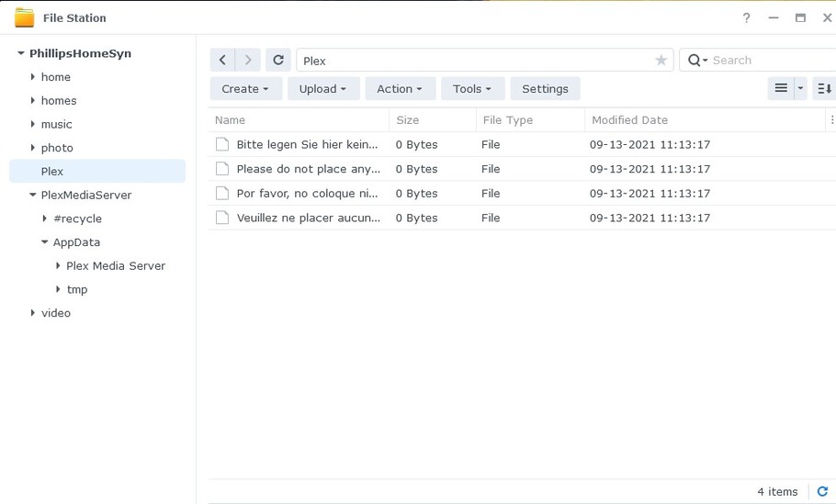This screenshot has width=836, height=504.
Task: Select the photo folder in tree
Action: (57, 148)
